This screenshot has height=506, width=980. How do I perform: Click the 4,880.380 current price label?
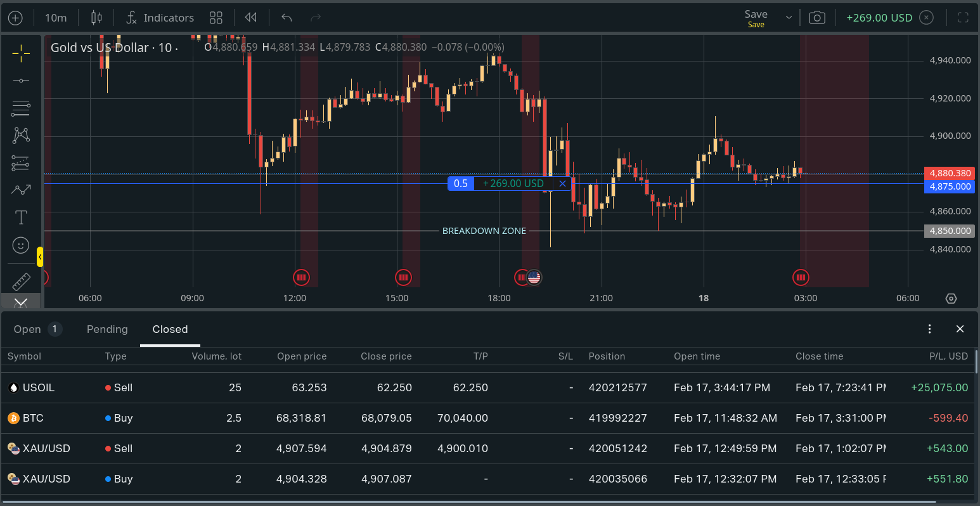tap(950, 173)
